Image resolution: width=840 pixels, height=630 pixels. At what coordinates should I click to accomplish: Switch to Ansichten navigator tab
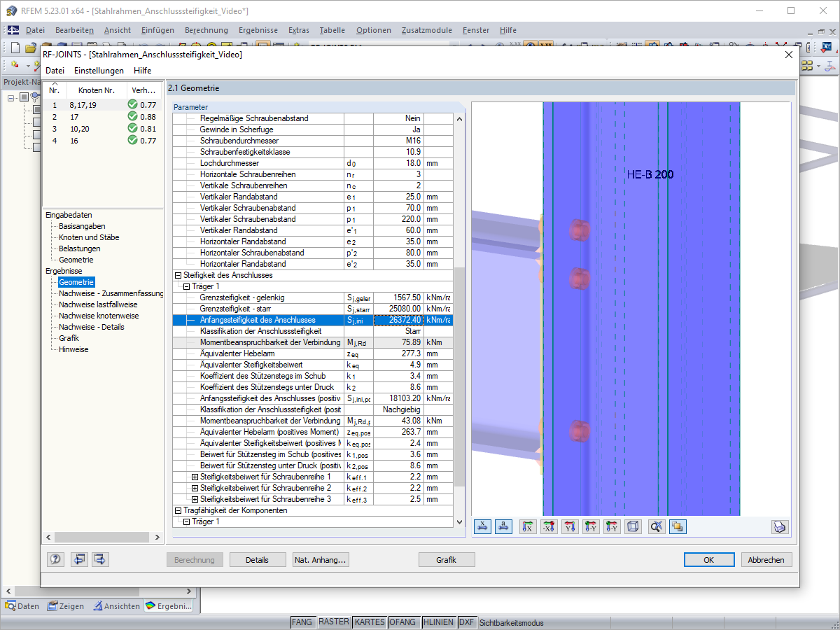[x=118, y=606]
